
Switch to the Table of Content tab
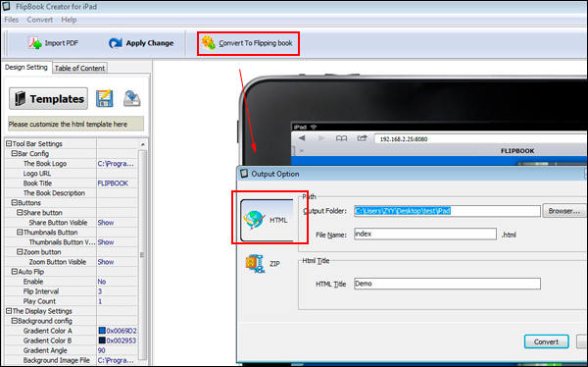[80, 68]
